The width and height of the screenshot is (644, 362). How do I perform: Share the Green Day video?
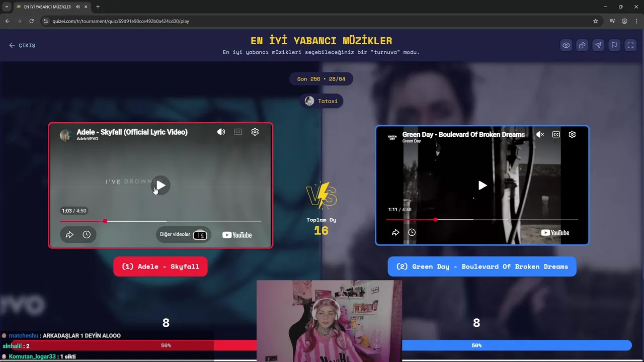pyautogui.click(x=395, y=232)
